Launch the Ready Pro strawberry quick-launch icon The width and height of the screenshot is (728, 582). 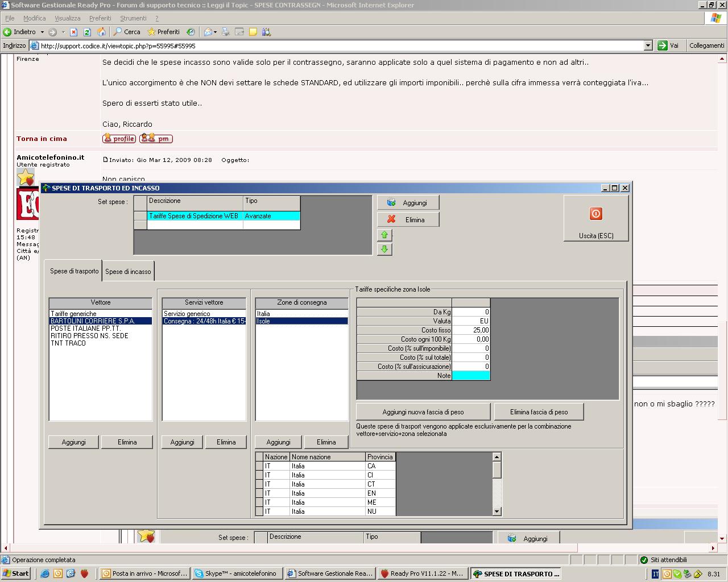point(84,573)
